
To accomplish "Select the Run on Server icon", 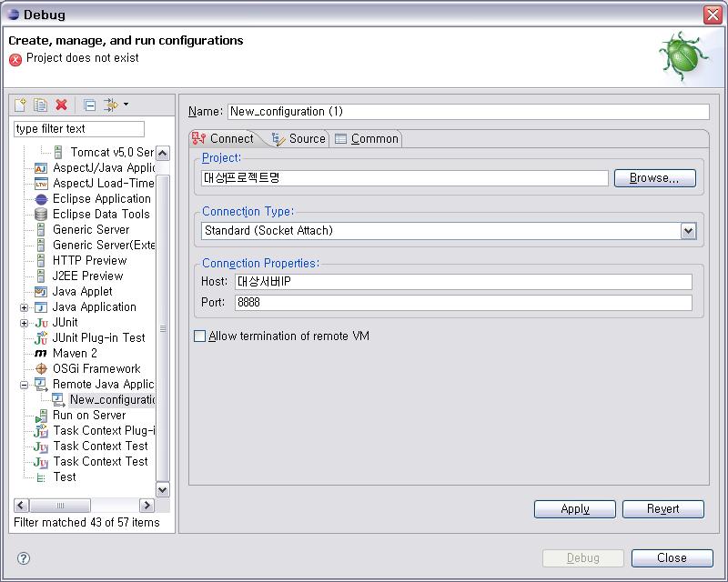I will point(41,416).
